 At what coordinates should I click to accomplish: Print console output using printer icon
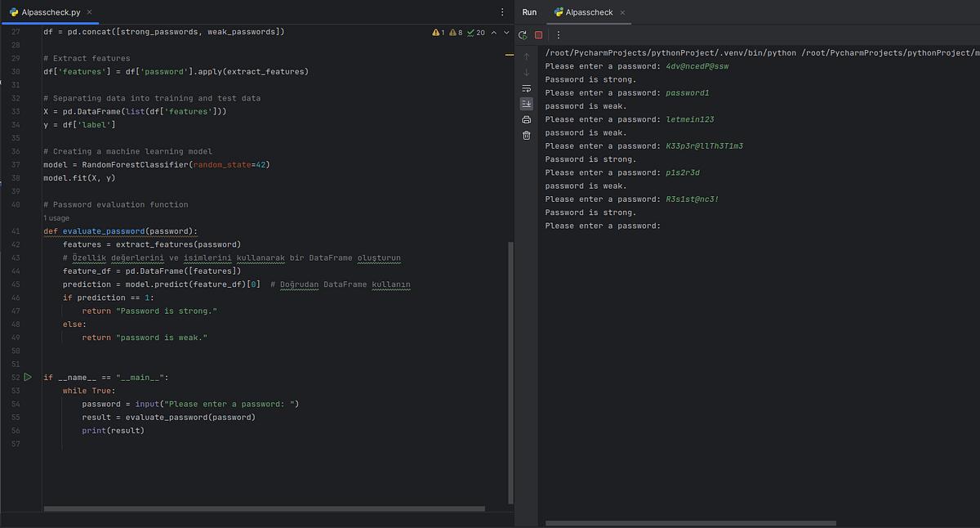tap(526, 119)
